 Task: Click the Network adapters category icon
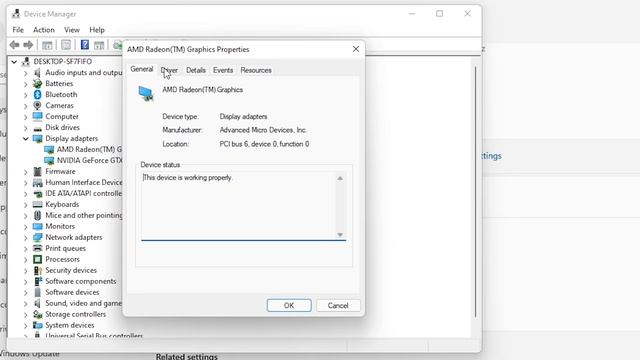(x=38, y=237)
